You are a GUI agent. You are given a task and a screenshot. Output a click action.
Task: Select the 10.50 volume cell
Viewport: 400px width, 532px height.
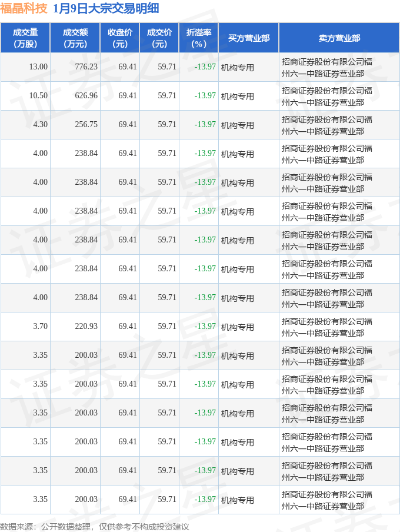[38, 95]
